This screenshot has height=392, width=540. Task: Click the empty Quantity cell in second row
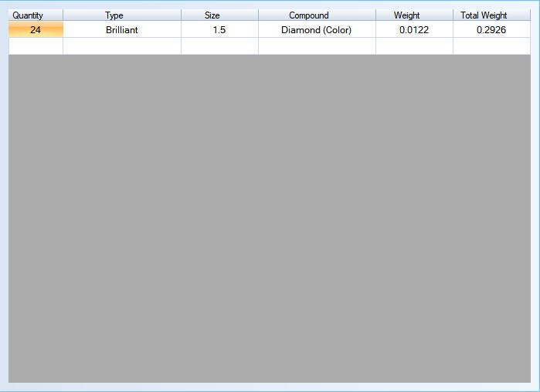(36, 46)
